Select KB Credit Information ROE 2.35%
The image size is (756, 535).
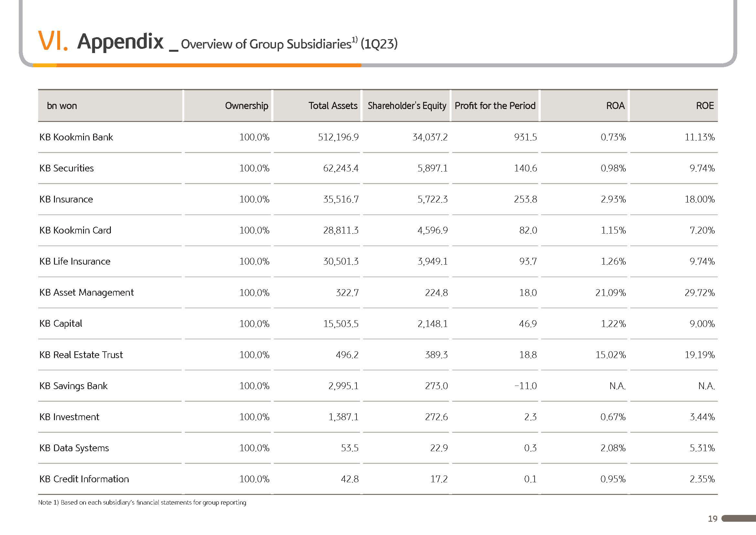click(x=702, y=479)
